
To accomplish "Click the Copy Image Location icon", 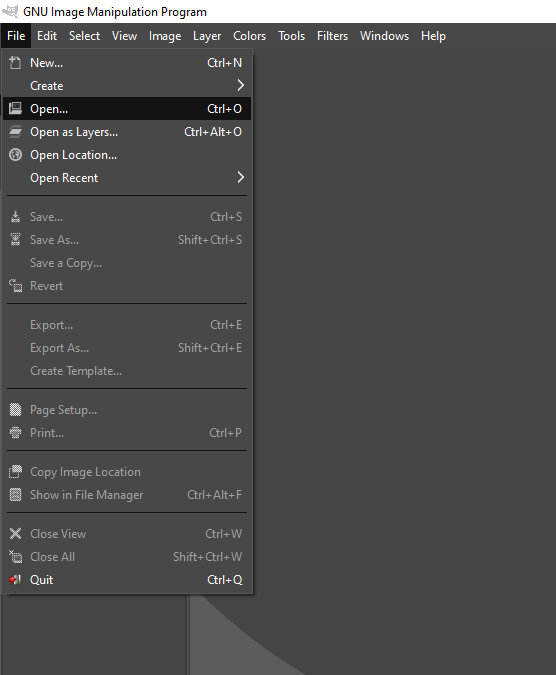I will point(15,472).
